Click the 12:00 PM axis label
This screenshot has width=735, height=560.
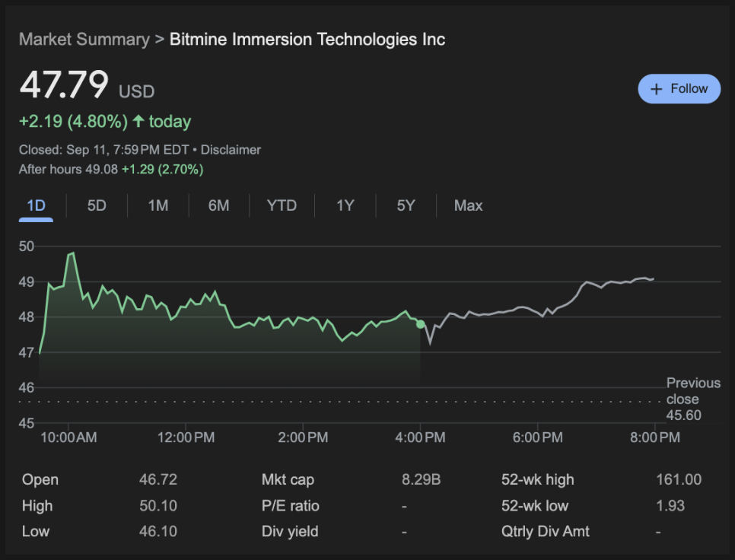click(186, 437)
